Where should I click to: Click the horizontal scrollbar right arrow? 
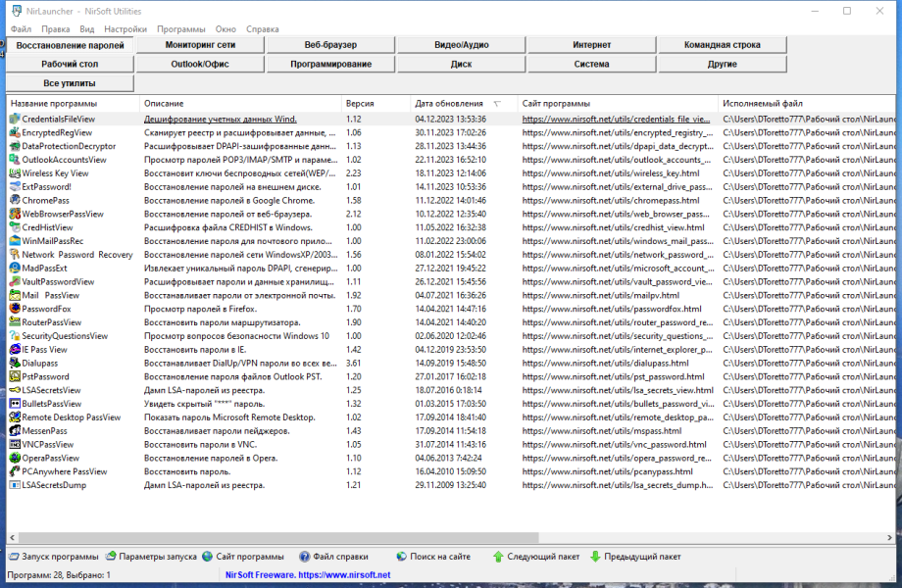coord(889,538)
